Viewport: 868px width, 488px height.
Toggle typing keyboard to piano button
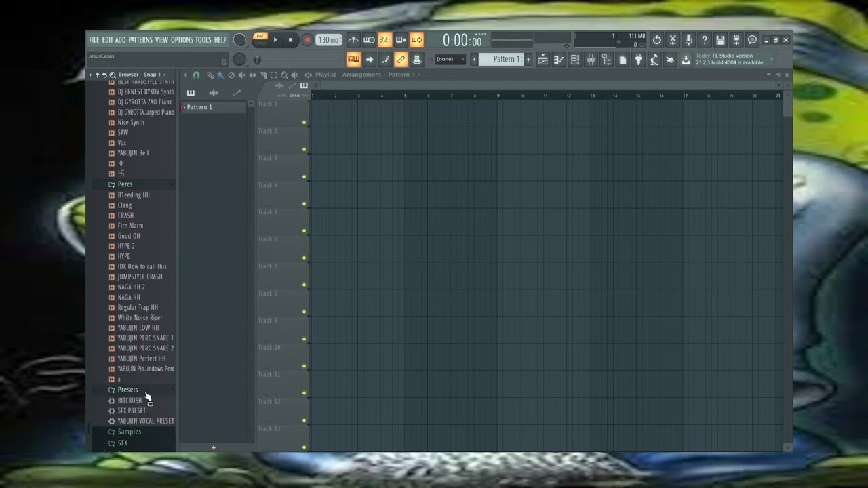tap(353, 60)
